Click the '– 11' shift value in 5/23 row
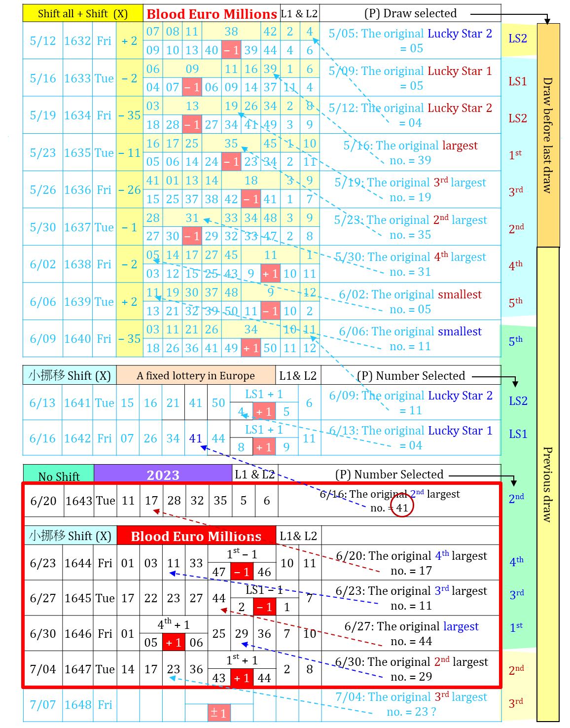The image size is (570, 728). [130, 153]
